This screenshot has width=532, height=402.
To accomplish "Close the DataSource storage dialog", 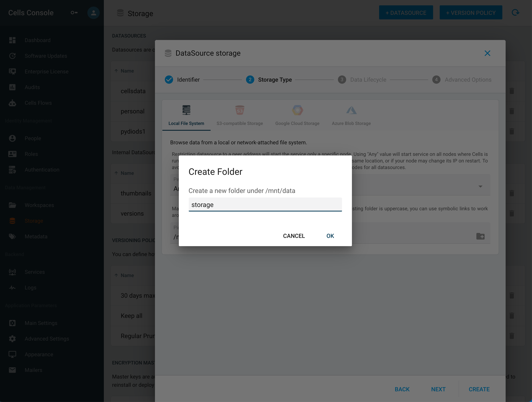I will (487, 53).
